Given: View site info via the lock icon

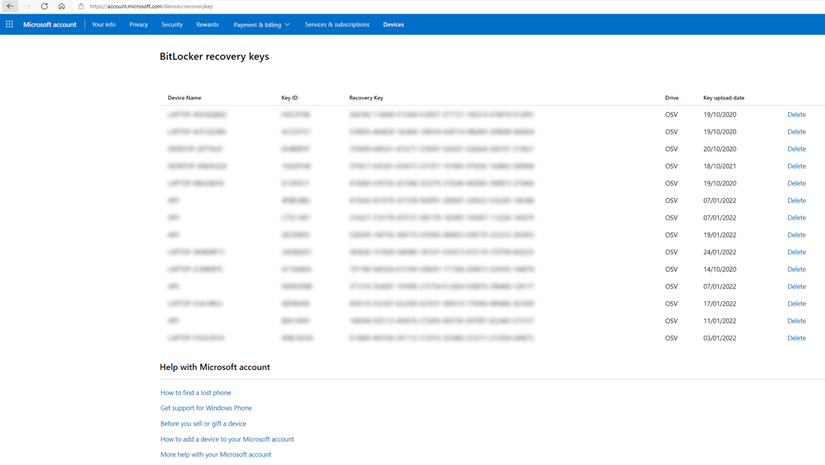Looking at the screenshot, I should [x=81, y=6].
